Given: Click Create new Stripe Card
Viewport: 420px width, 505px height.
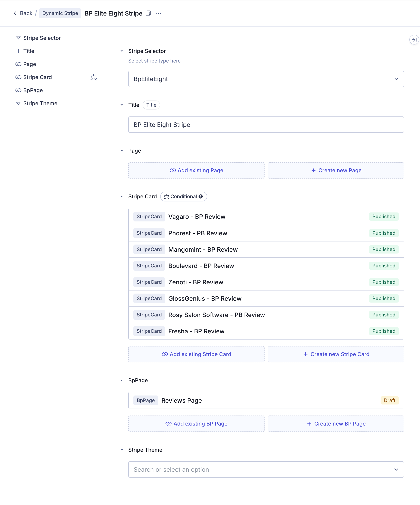Looking at the screenshot, I should (336, 354).
